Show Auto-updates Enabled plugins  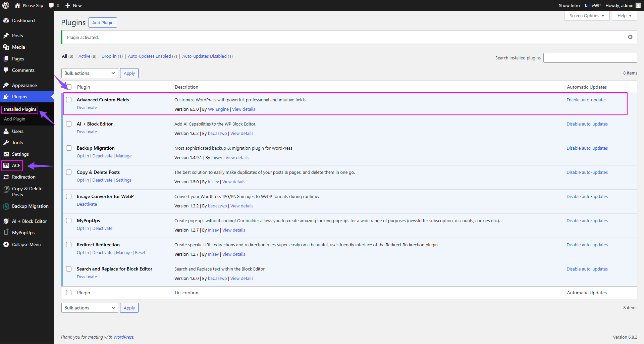[152, 56]
